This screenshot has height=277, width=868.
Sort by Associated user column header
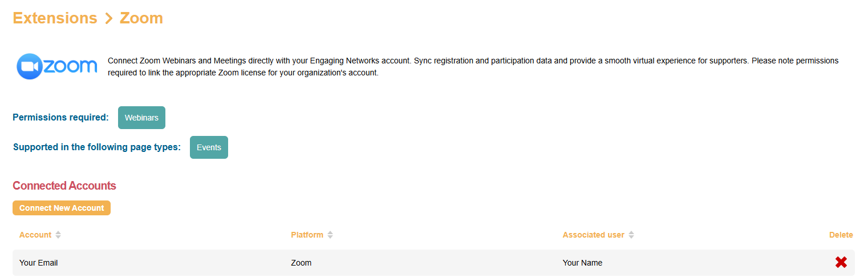tap(593, 235)
